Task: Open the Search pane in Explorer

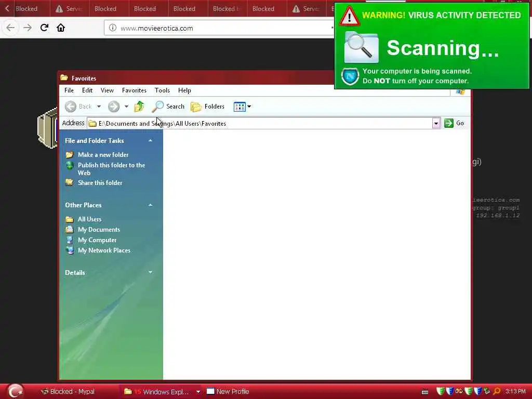Action: point(168,107)
